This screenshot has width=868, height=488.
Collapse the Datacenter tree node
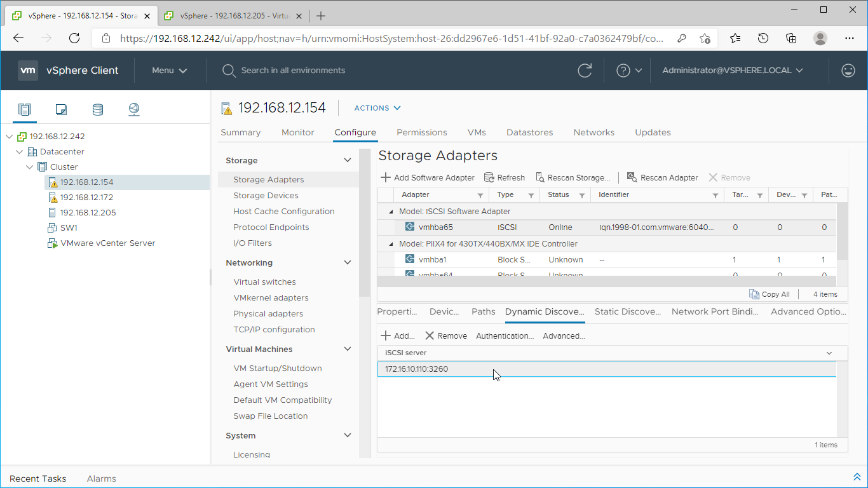click(20, 152)
